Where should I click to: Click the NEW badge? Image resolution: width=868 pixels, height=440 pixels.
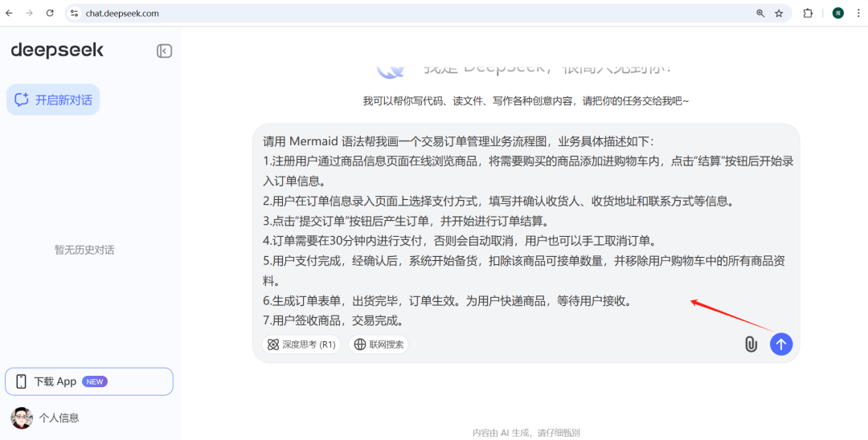click(x=95, y=381)
